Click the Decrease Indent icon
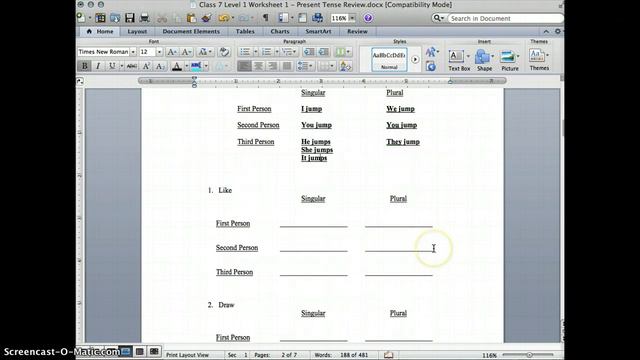The height and width of the screenshot is (360, 640). click(309, 52)
